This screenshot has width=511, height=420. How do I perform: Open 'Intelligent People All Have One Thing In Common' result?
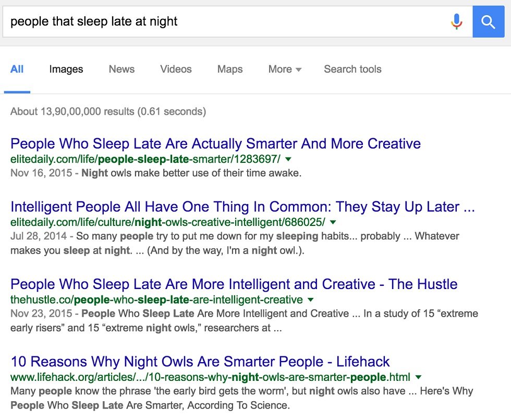click(x=242, y=207)
